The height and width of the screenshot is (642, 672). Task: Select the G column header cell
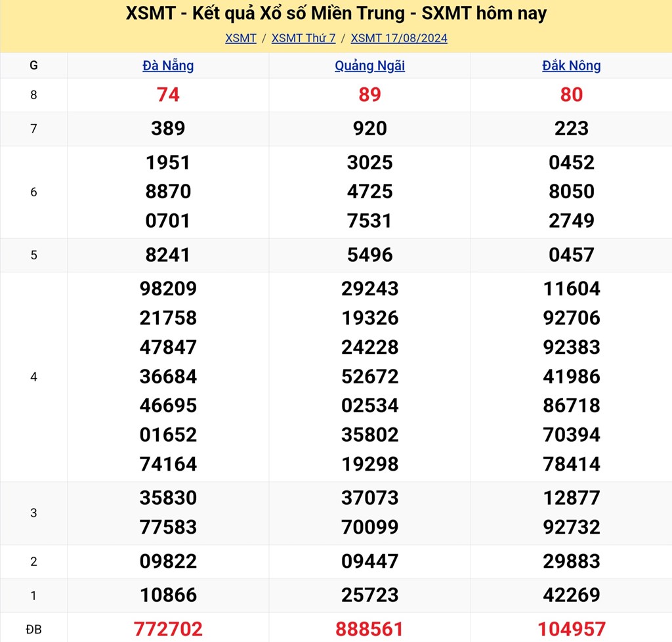pyautogui.click(x=33, y=66)
